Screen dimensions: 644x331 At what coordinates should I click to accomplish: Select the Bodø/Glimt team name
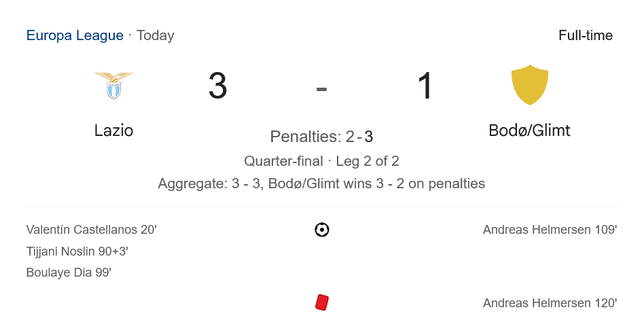(x=529, y=130)
